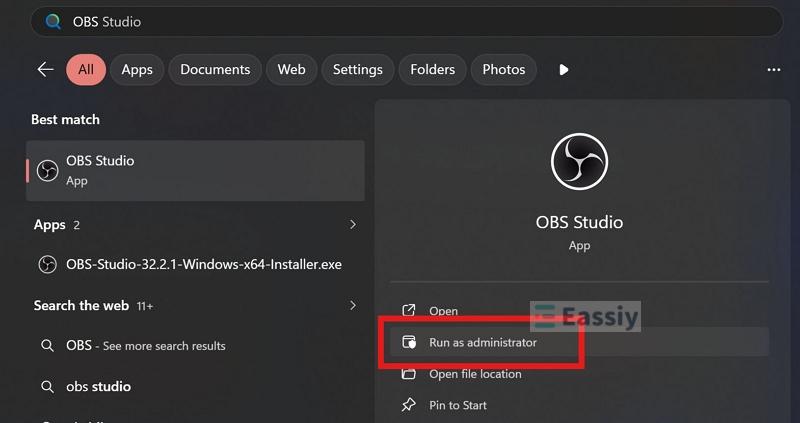The height and width of the screenshot is (423, 800).
Task: Choose Pin to Start
Action: click(579, 405)
